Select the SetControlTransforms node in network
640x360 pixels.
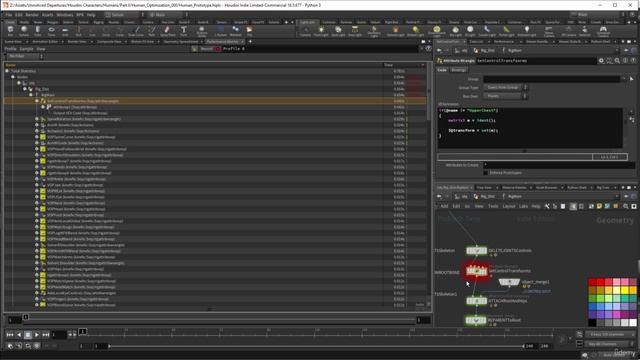pyautogui.click(x=476, y=271)
